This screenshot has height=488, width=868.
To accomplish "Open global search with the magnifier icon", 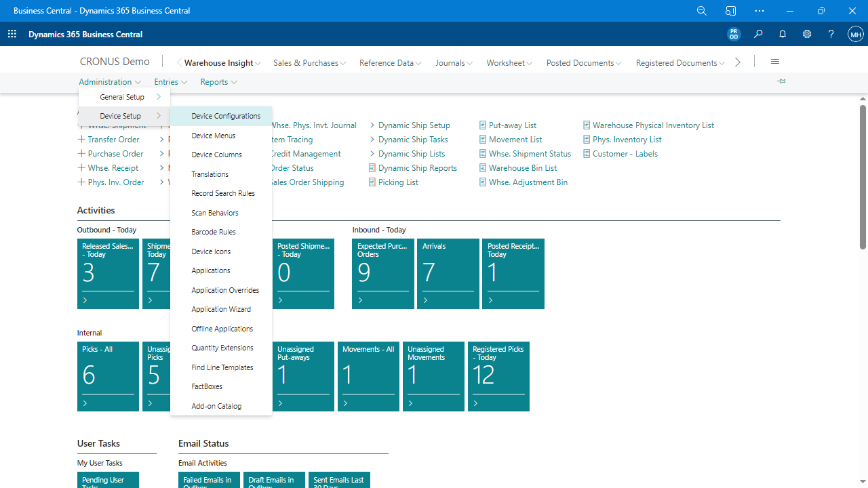I will click(x=758, y=34).
